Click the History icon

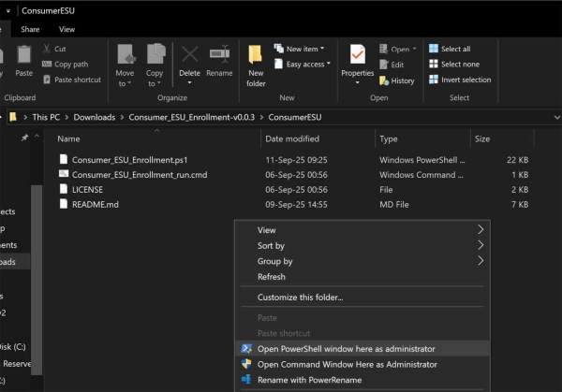(x=384, y=80)
